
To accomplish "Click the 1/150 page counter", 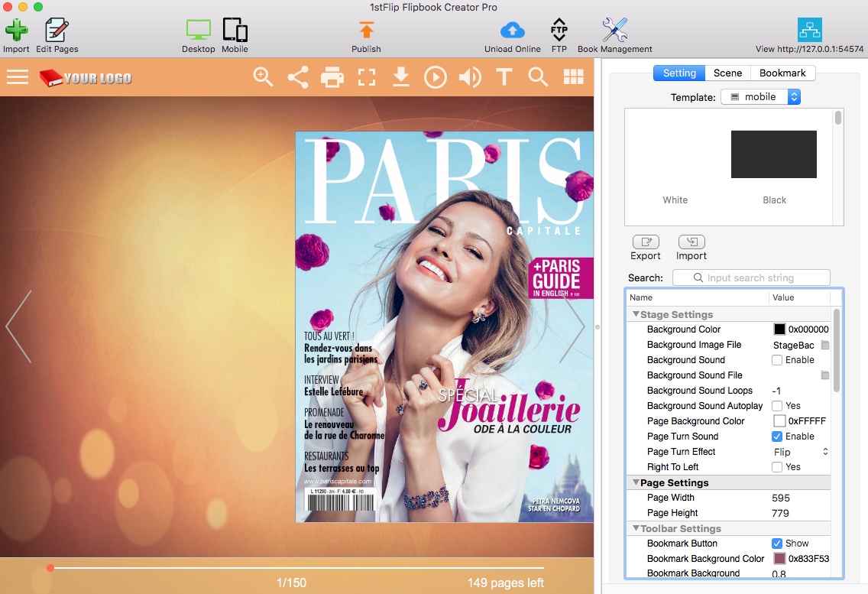I will pos(292,583).
